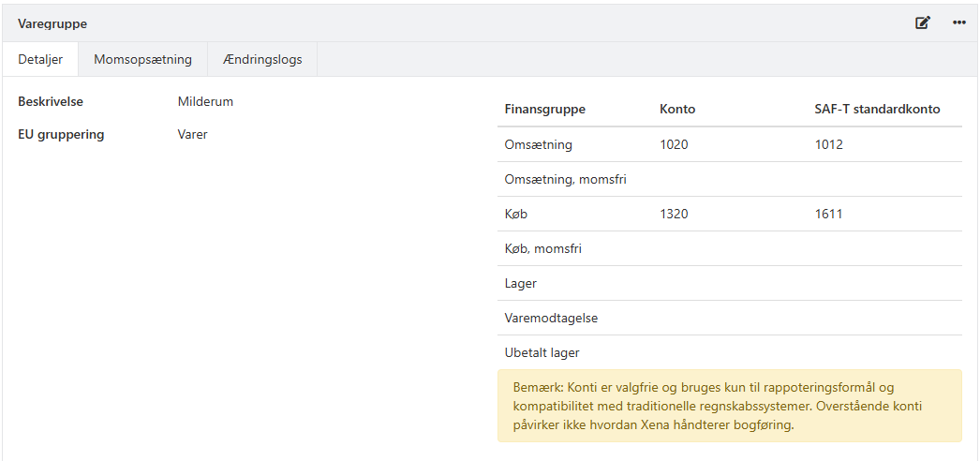The width and height of the screenshot is (980, 461).
Task: Click the Køb finance group row
Action: 515,215
